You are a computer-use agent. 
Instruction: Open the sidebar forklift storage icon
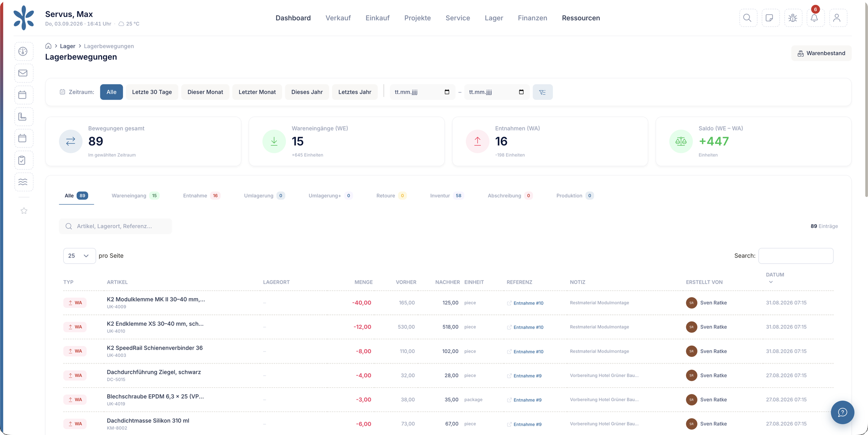(23, 117)
